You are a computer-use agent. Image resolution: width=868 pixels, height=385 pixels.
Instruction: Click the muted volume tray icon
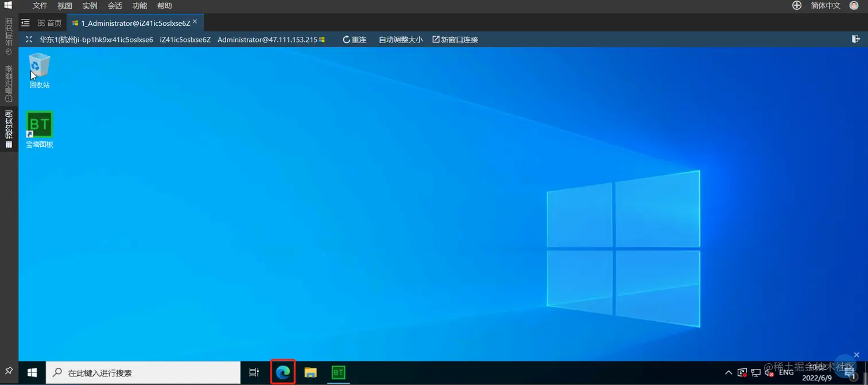click(769, 372)
